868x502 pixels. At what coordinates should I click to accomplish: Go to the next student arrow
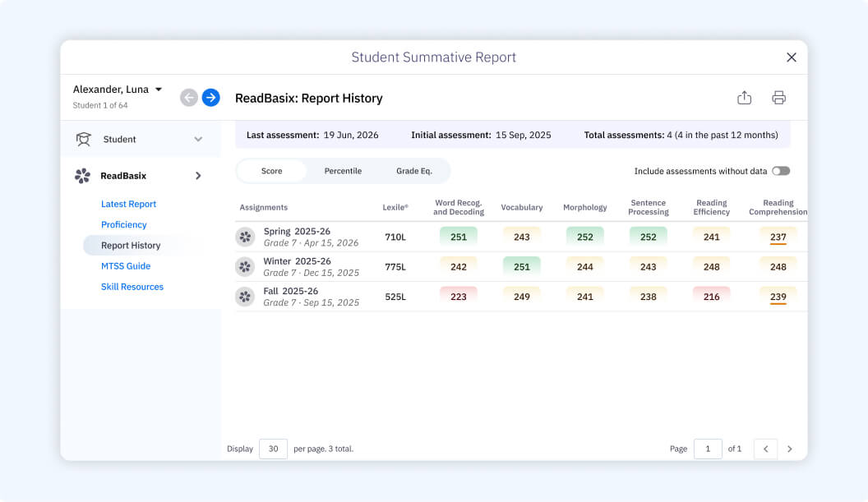pos(210,98)
